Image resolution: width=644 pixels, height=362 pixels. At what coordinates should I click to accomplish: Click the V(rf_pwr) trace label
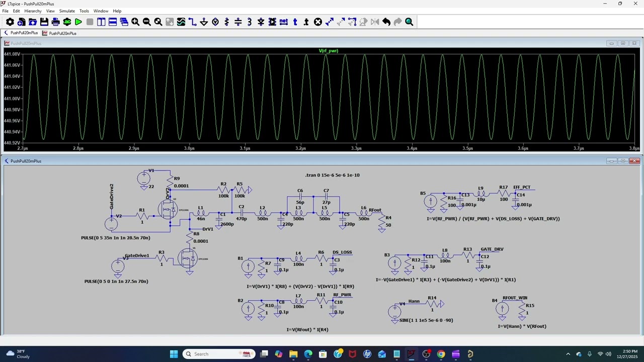point(329,51)
